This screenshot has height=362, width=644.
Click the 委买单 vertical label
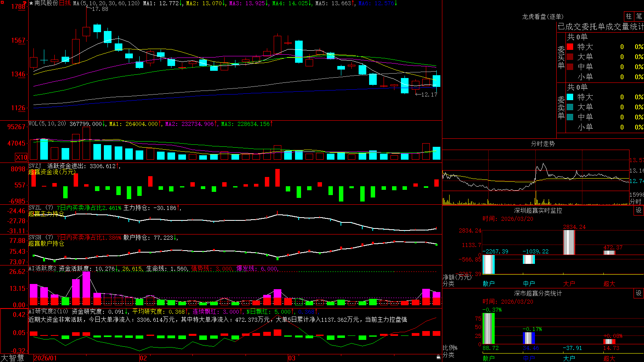561,58
